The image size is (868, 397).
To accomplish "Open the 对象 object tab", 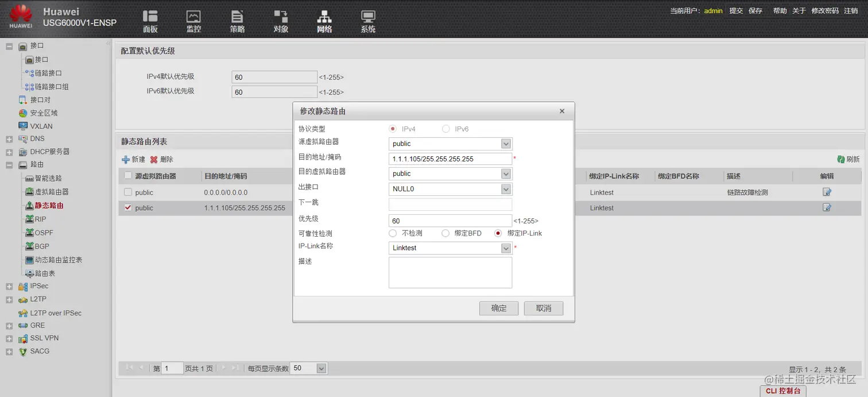I will tap(281, 21).
